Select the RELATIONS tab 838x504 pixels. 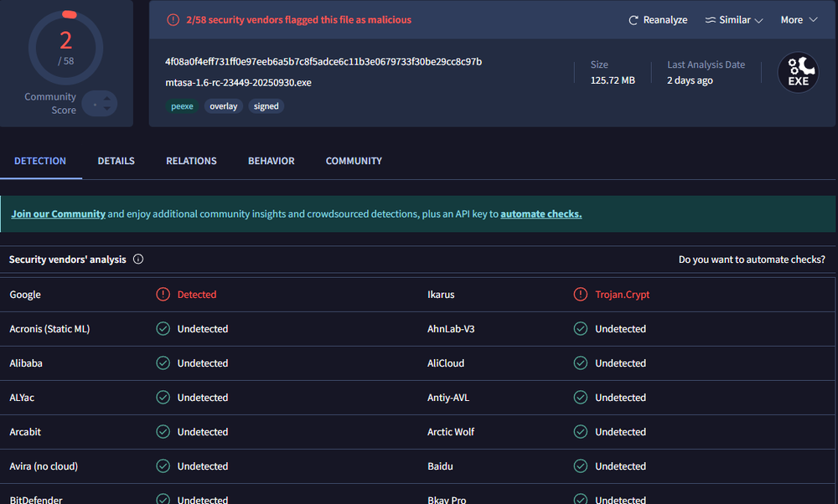pyautogui.click(x=191, y=161)
